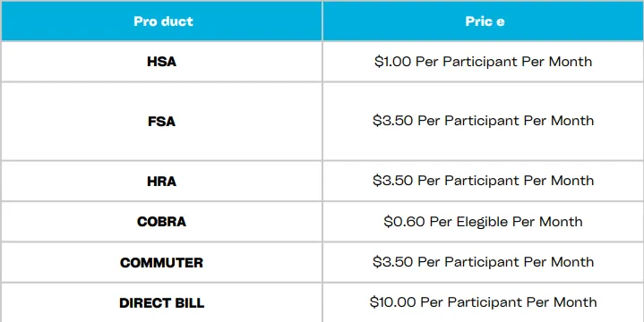Select the COMMUTER product cell
Viewport: 644px width, 322px height.
(x=162, y=263)
